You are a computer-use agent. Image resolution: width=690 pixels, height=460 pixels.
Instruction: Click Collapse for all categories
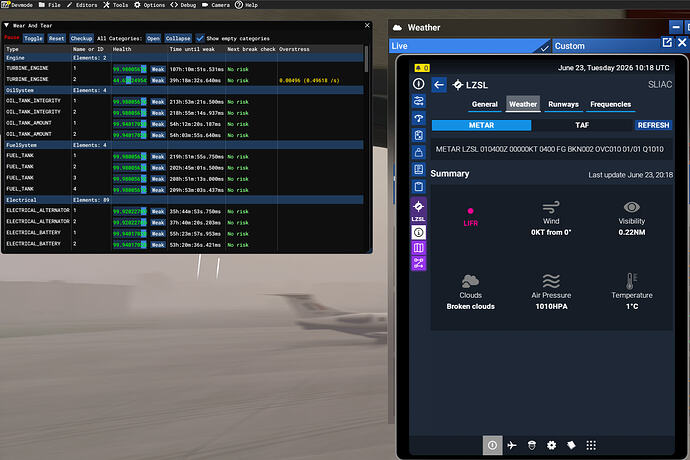tap(178, 38)
